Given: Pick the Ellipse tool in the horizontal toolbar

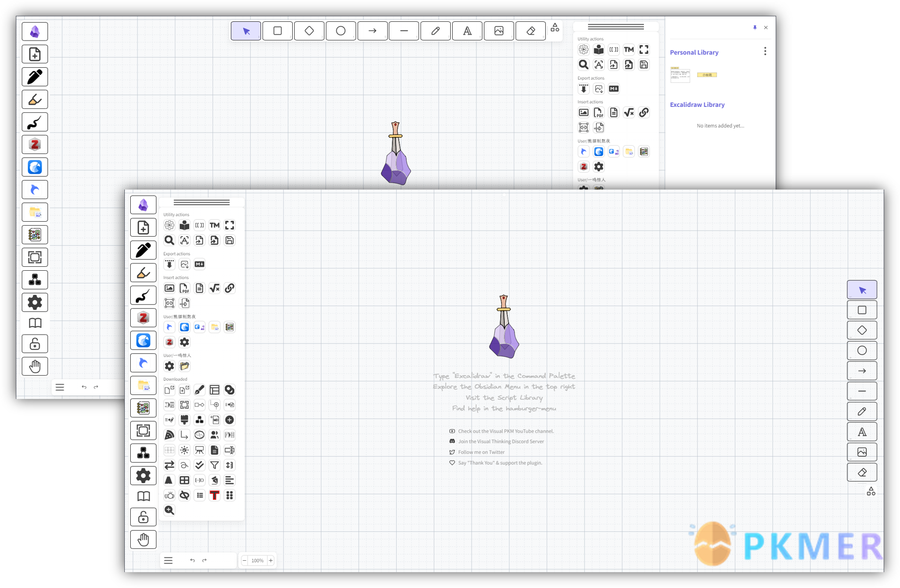Looking at the screenshot, I should (x=341, y=31).
